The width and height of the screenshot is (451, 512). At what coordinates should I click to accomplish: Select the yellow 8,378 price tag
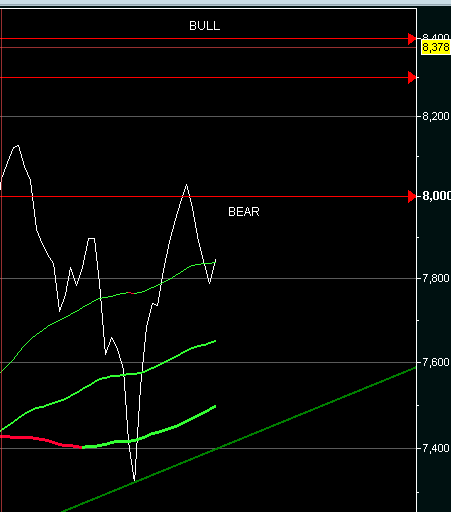(436, 47)
